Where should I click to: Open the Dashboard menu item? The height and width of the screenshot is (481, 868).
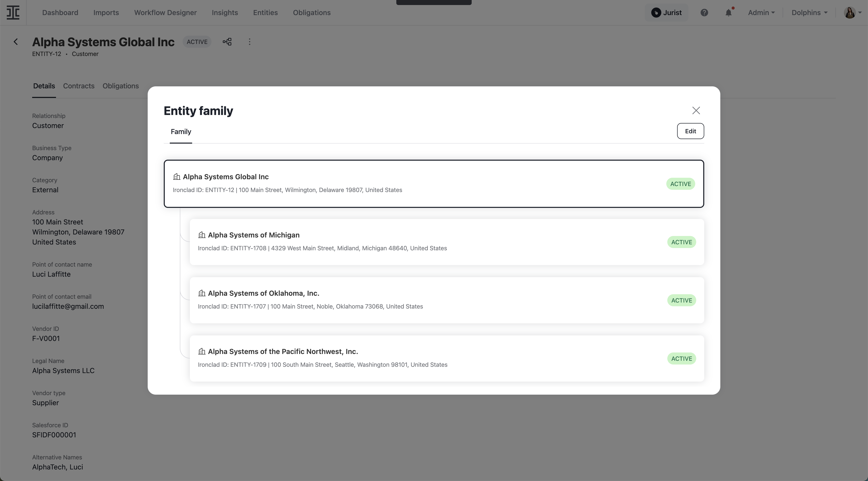point(60,13)
